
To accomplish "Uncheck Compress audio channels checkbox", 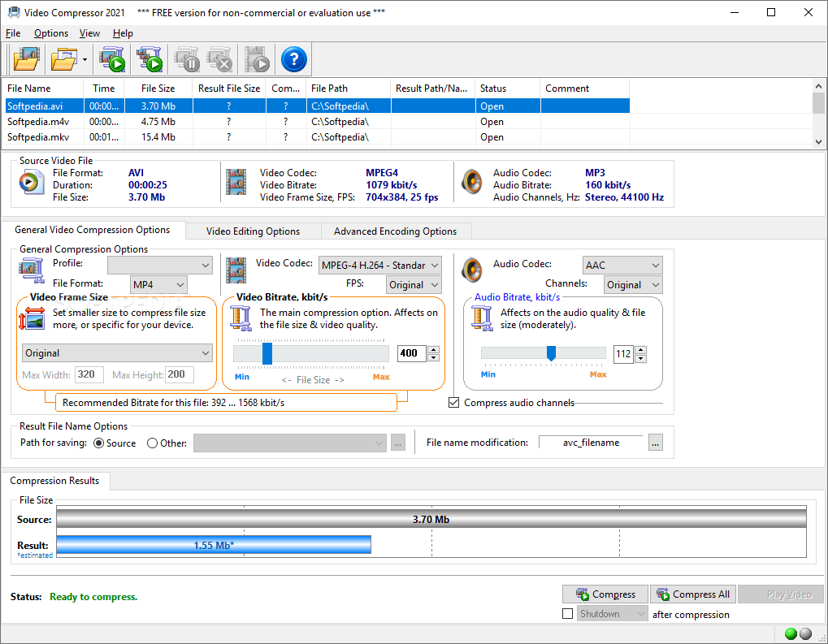I will (453, 403).
